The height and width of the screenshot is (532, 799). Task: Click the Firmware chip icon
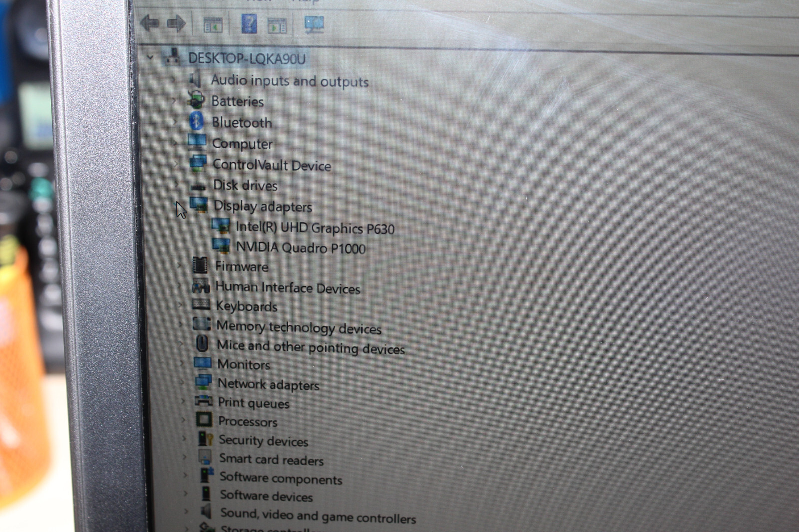(x=200, y=265)
